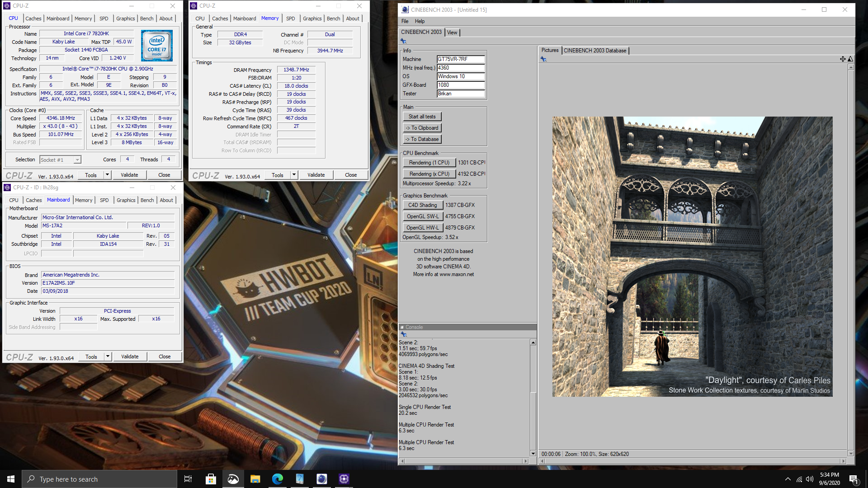
Task: Run the OpenGL HW-L benchmark
Action: coord(422,228)
